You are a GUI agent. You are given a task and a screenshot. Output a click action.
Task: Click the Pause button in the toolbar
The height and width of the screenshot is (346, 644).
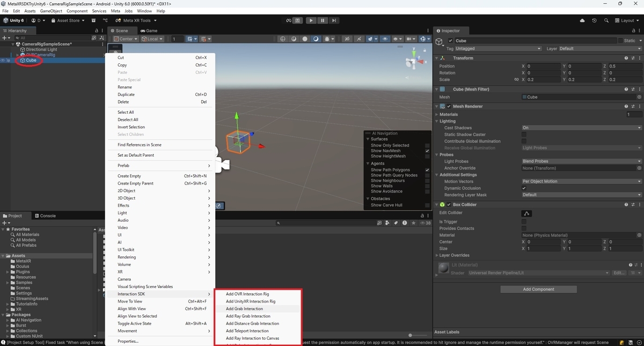323,20
